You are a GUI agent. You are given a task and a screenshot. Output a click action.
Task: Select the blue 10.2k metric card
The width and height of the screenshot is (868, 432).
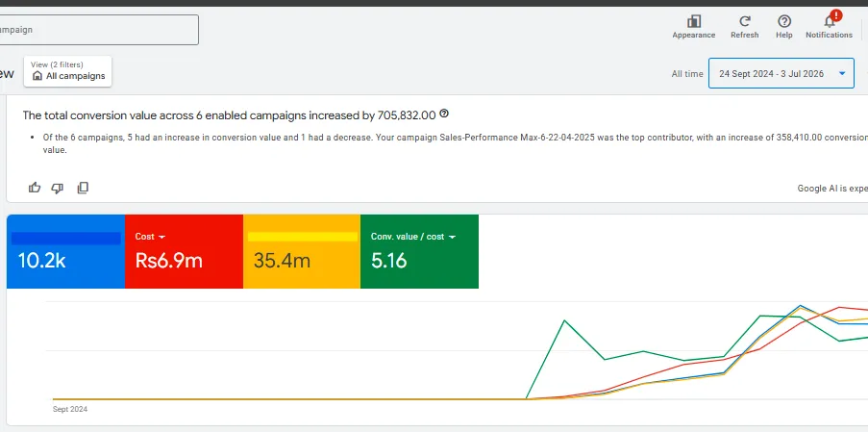(x=66, y=251)
